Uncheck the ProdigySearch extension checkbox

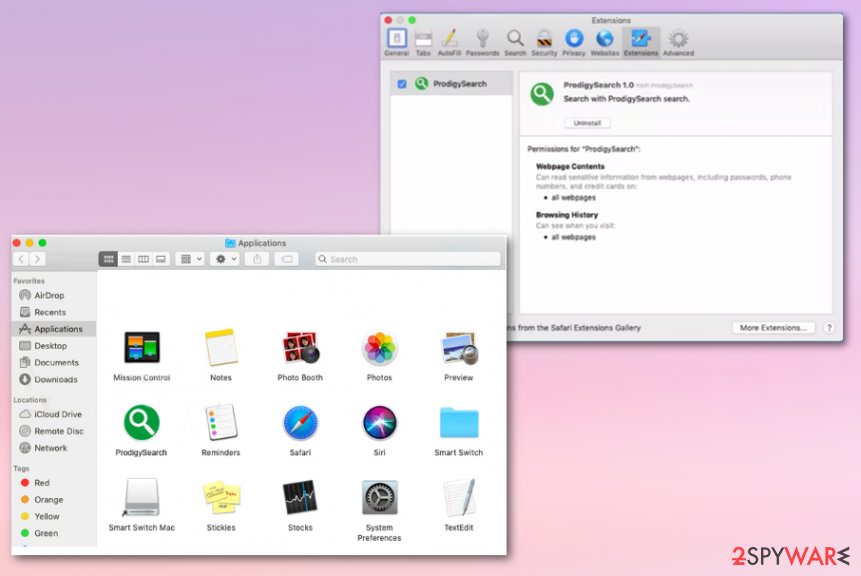[x=402, y=84]
